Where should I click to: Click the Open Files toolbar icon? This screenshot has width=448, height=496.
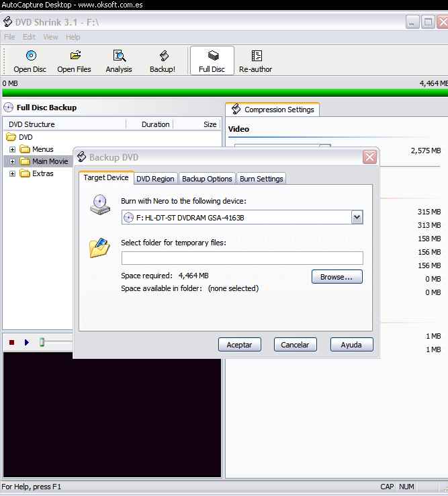75,56
